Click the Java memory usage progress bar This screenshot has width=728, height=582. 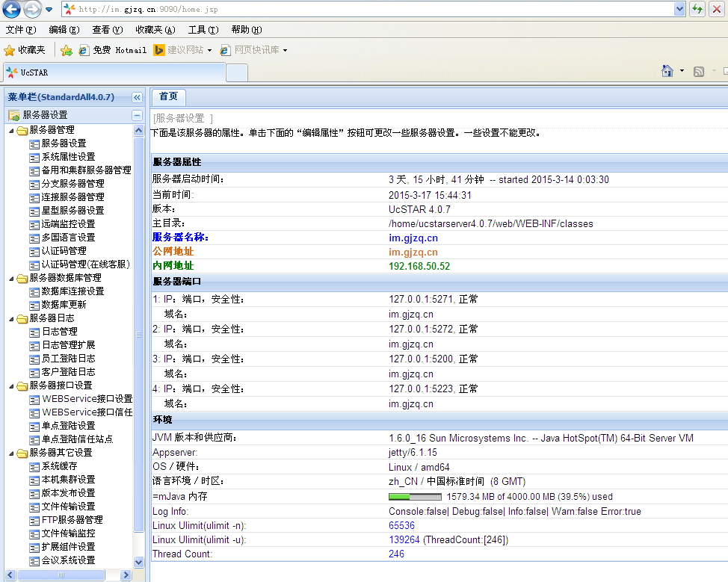click(x=415, y=497)
